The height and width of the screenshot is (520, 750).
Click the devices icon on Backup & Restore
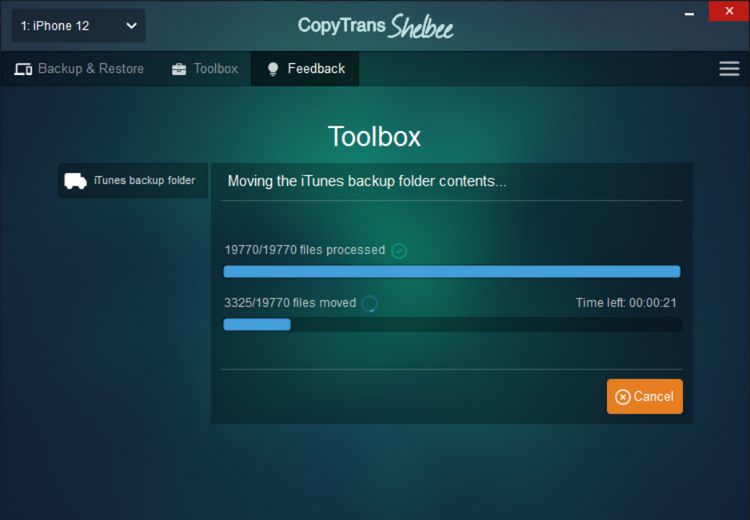(23, 69)
